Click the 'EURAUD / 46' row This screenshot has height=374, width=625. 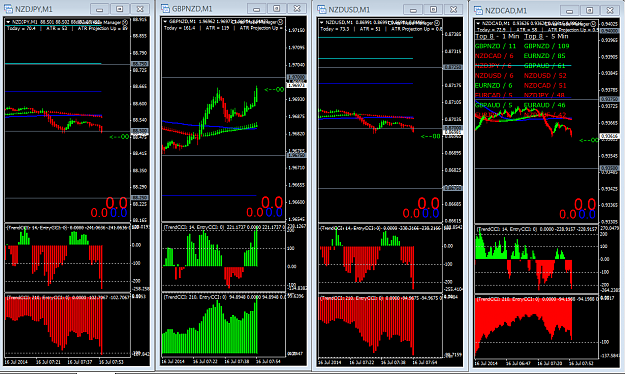544,105
